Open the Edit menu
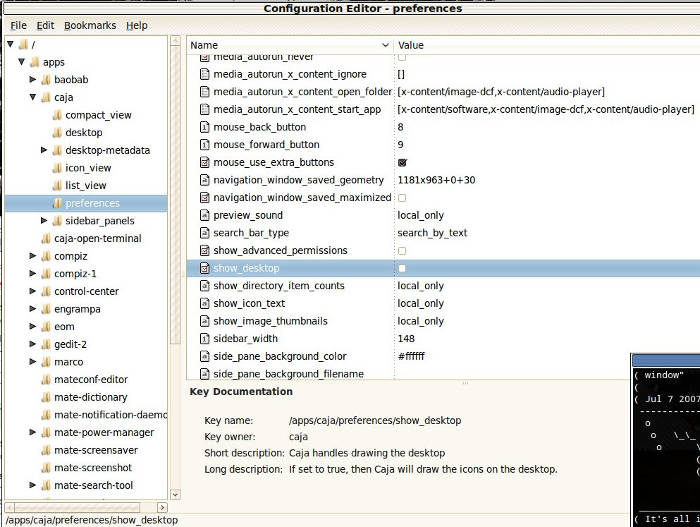Image resolution: width=700 pixels, height=527 pixels. [45, 25]
